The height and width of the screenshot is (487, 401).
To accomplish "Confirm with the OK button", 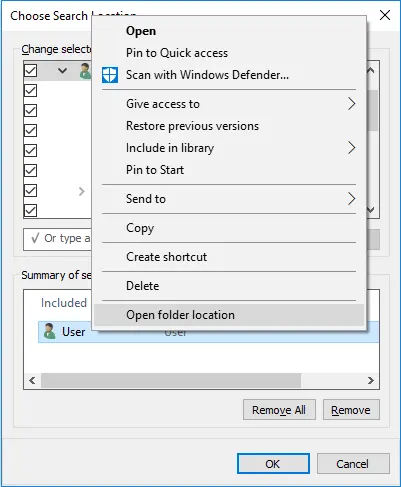I will (x=273, y=464).
